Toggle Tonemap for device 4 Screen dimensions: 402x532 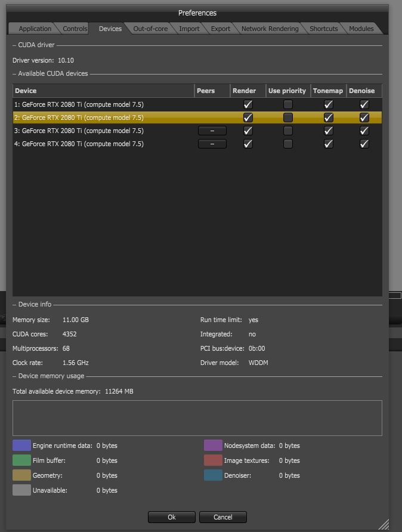[328, 144]
